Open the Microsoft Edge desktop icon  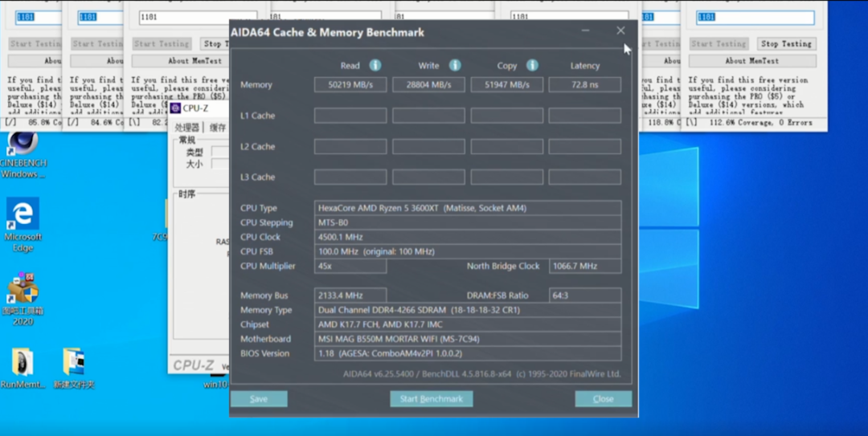pos(23,225)
